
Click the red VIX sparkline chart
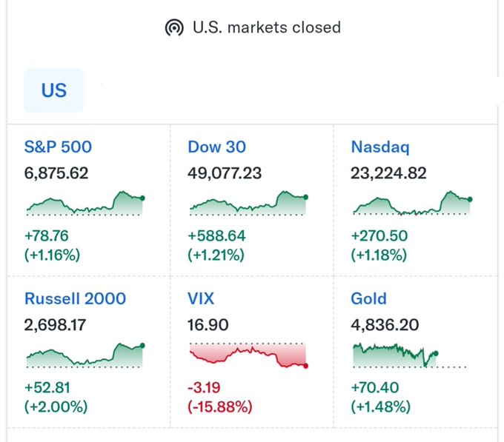point(248,355)
